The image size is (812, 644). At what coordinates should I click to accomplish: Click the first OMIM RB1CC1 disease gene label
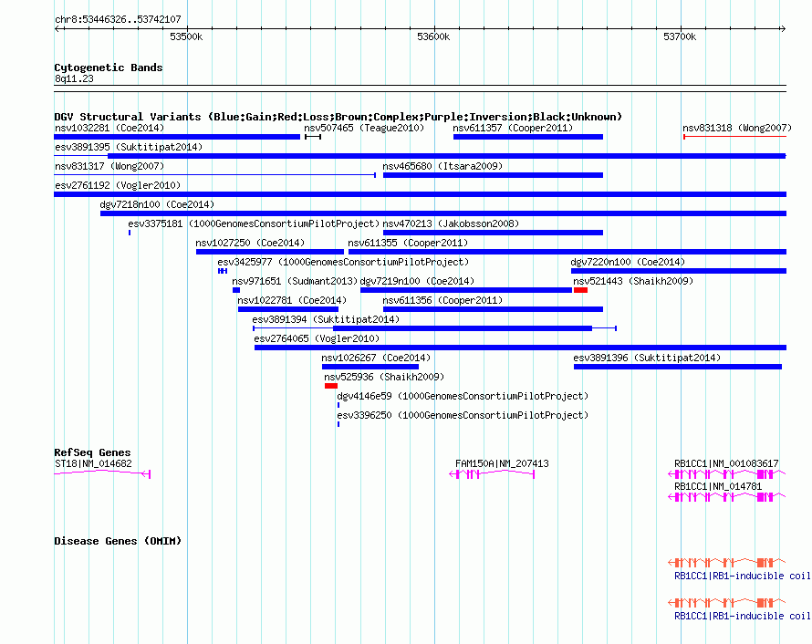click(x=742, y=576)
